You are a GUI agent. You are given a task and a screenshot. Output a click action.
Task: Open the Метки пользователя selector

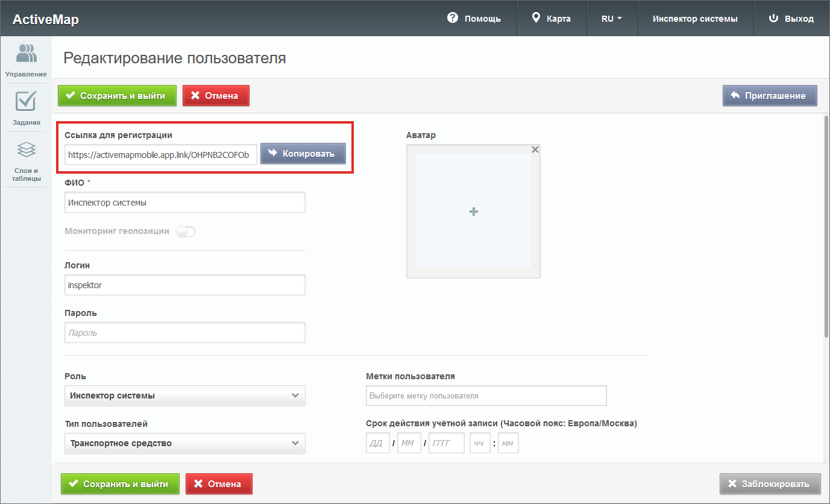486,396
